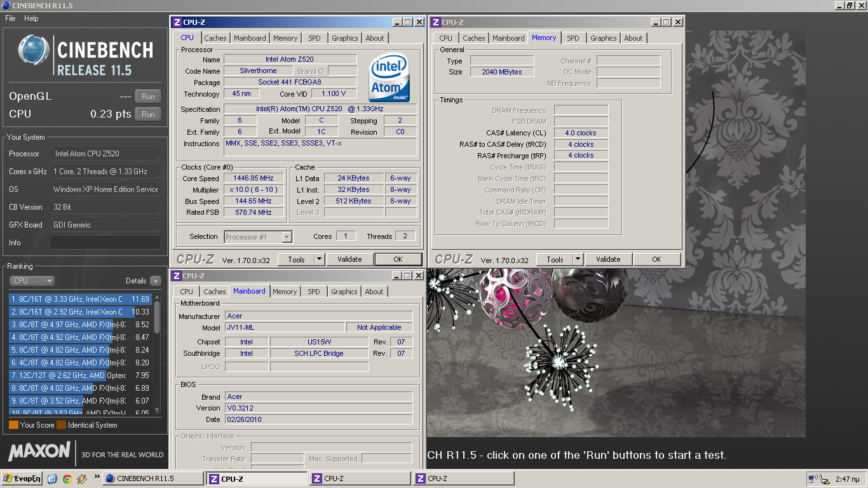Click the Info input field

[x=105, y=243]
